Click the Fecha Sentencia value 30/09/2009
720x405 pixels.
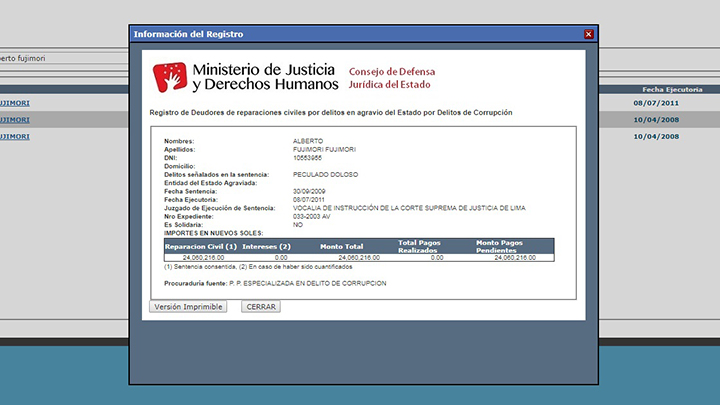point(309,191)
